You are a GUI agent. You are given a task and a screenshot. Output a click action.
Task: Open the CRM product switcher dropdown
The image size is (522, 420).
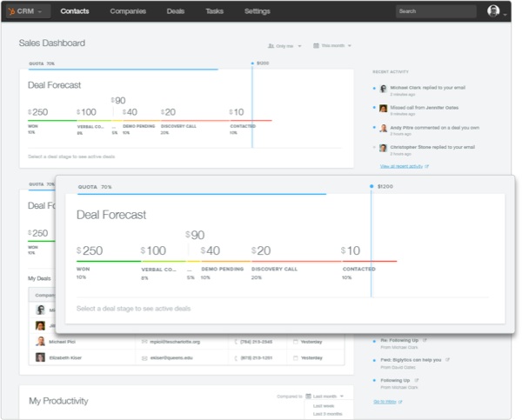click(x=29, y=11)
